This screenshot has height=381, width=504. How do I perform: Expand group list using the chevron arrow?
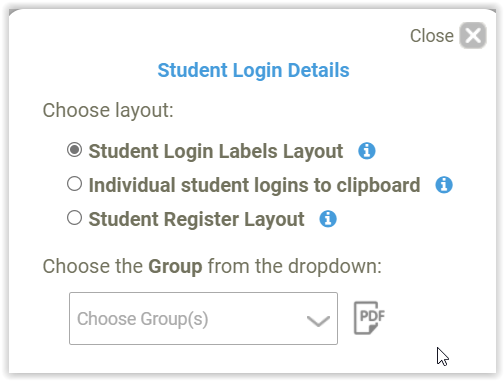tap(318, 321)
